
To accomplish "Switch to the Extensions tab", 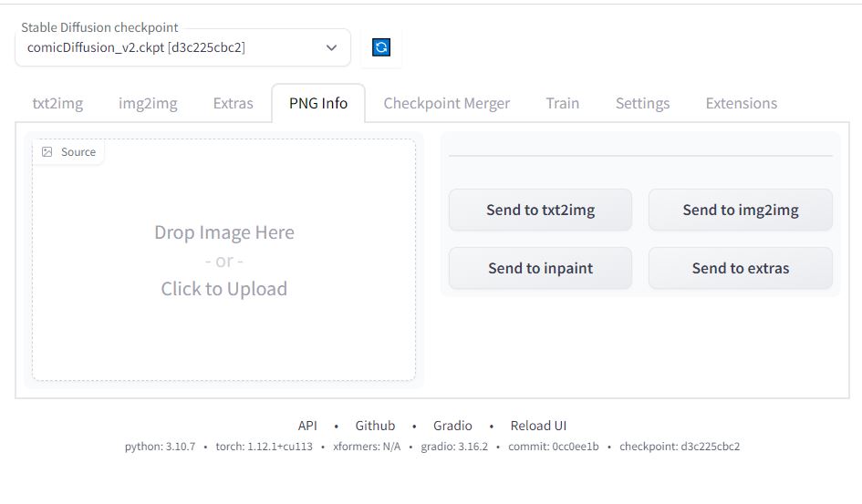I will (741, 103).
